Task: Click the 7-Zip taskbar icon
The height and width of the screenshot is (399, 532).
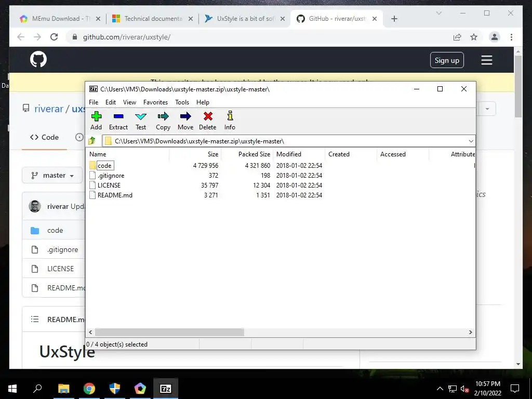Action: (x=166, y=389)
